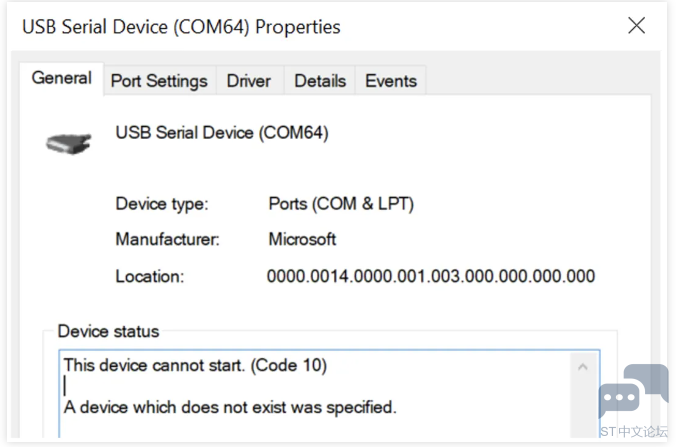Click the Location value 0000.0014.0000.001.003
The height and width of the screenshot is (447, 677).
pos(431,276)
